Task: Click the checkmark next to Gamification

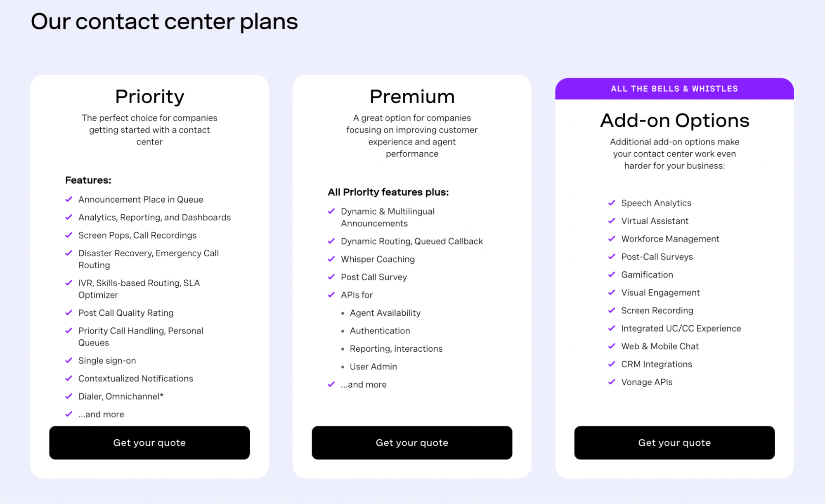Action: click(x=612, y=274)
